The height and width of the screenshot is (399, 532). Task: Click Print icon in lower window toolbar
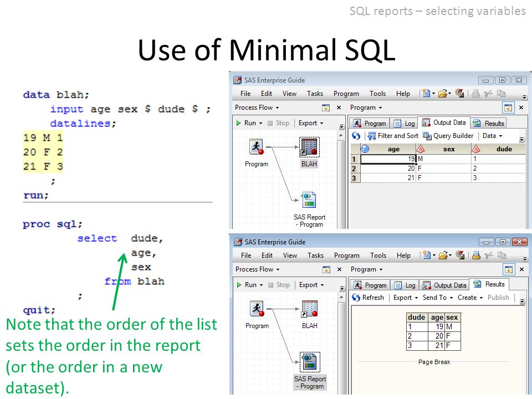477,255
